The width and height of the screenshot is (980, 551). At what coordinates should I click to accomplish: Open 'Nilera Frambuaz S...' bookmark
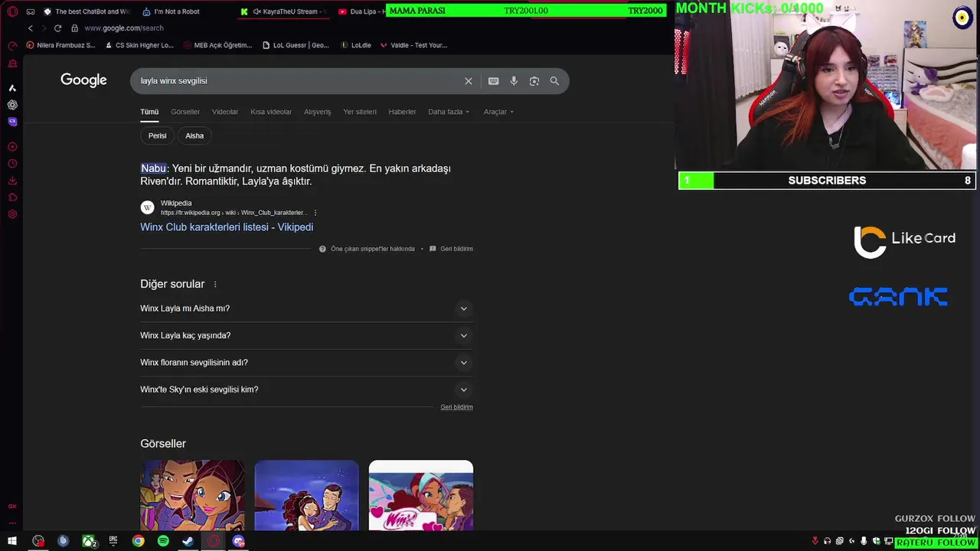[61, 45]
